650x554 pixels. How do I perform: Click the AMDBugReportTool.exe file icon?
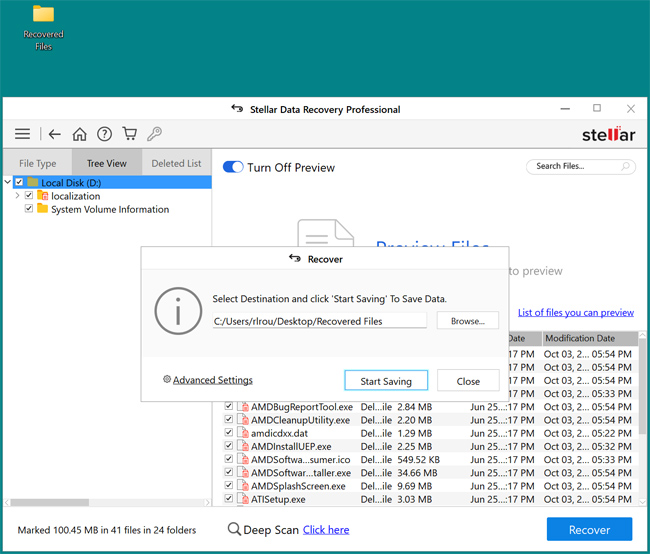coord(243,406)
